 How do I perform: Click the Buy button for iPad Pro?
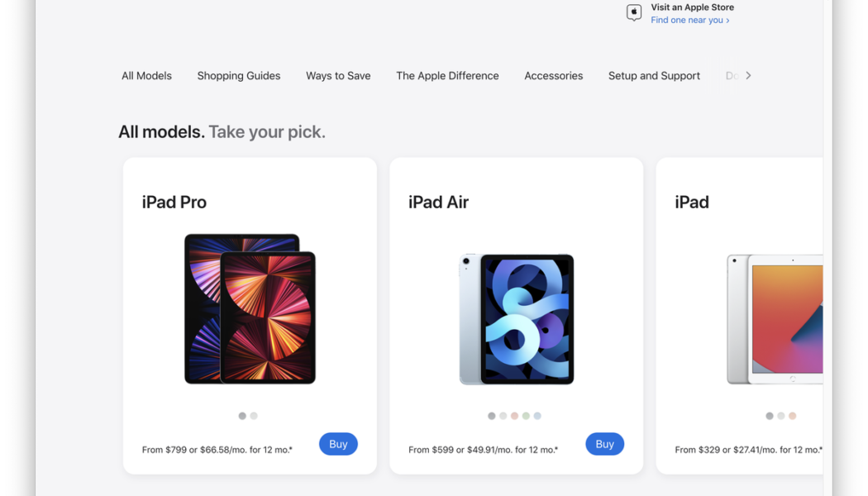[338, 444]
